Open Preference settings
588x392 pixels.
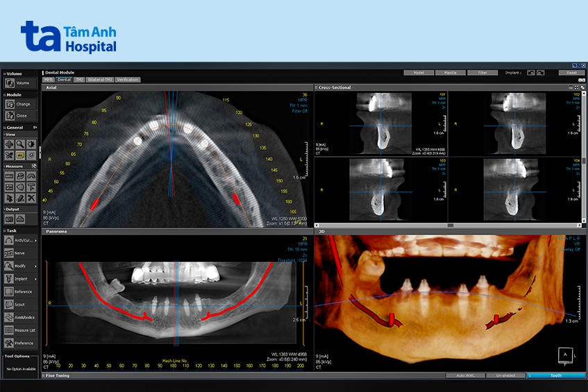point(10,343)
